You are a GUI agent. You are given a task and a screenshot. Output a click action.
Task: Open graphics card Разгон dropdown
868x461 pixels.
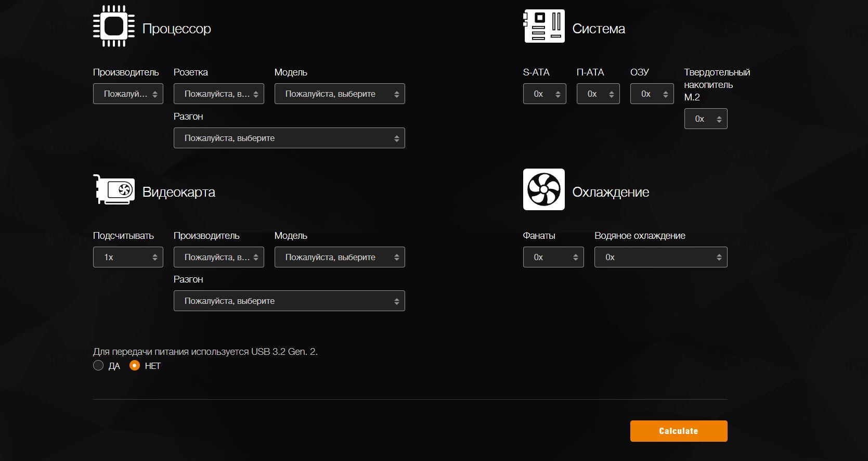pos(289,301)
